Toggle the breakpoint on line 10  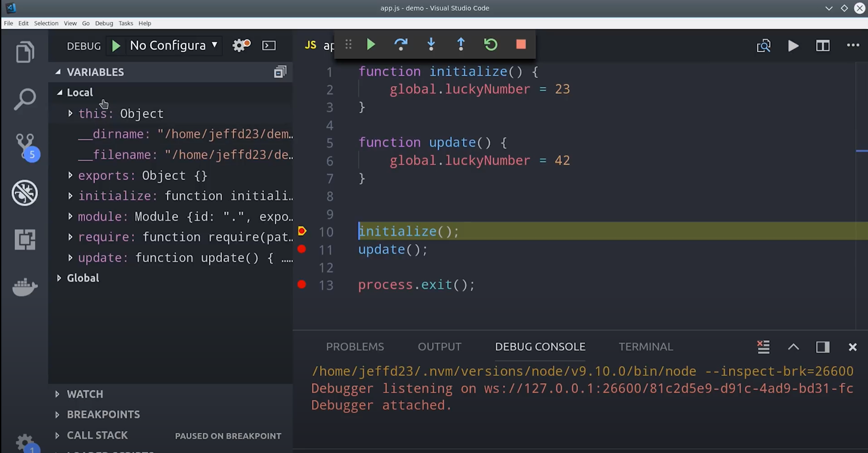pyautogui.click(x=302, y=231)
